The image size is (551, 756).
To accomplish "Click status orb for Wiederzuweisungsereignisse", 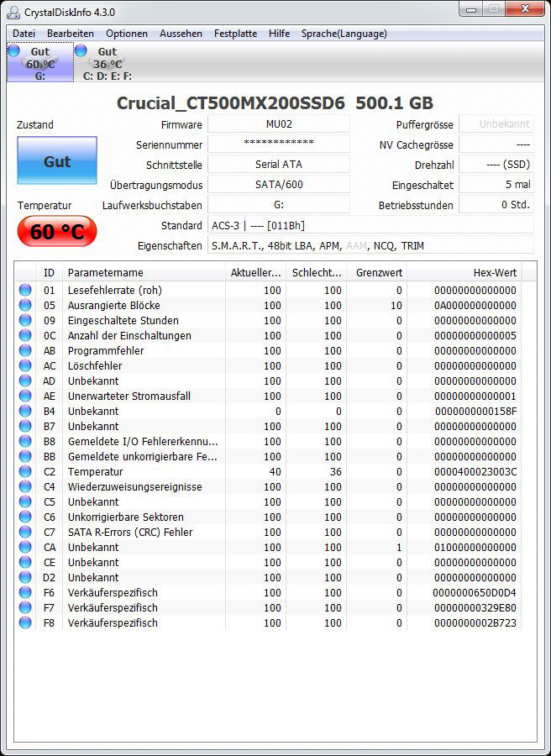I will [25, 486].
